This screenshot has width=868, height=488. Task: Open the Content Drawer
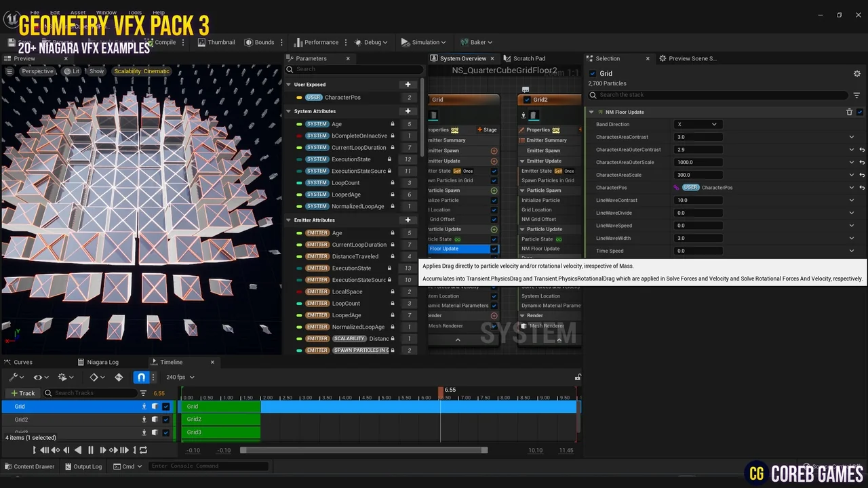(x=30, y=466)
